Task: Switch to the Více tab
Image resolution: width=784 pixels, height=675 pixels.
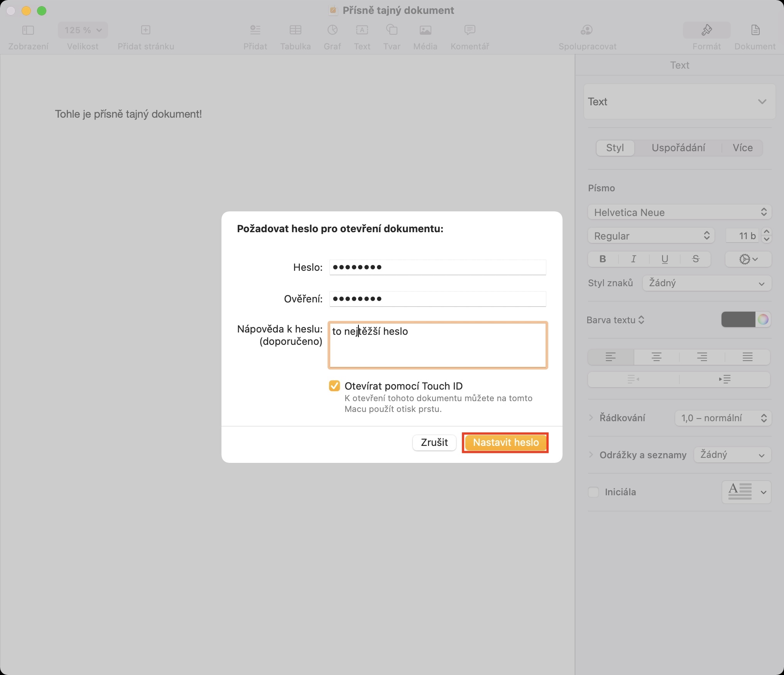Action: 742,148
